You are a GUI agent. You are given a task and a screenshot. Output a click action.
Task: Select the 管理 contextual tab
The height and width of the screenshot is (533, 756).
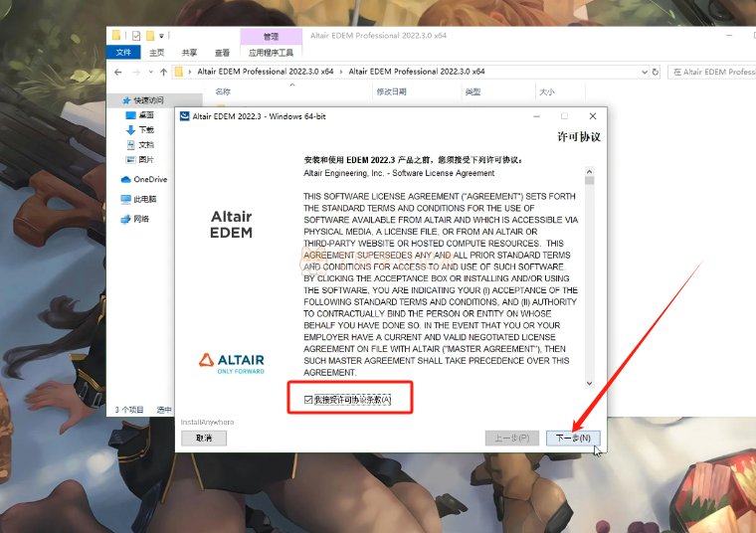[x=271, y=36]
